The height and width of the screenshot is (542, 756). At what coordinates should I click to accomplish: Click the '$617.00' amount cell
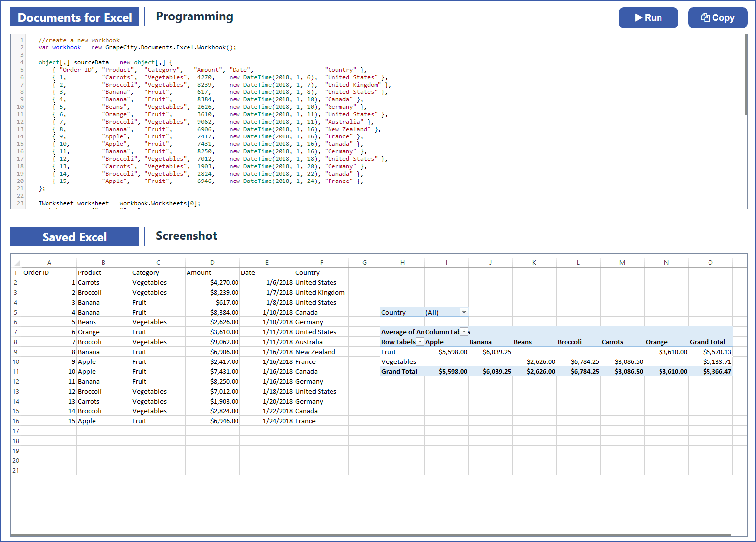(x=212, y=302)
